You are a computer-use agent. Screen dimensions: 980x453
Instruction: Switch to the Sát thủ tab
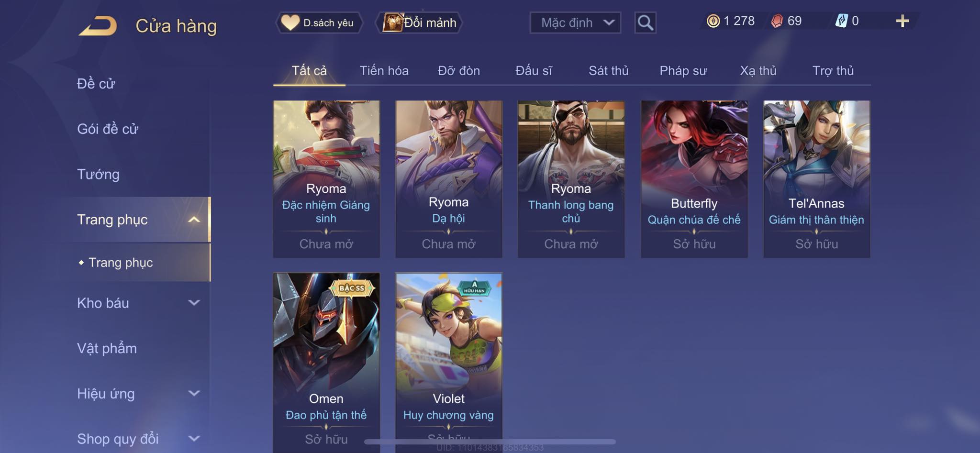[608, 71]
